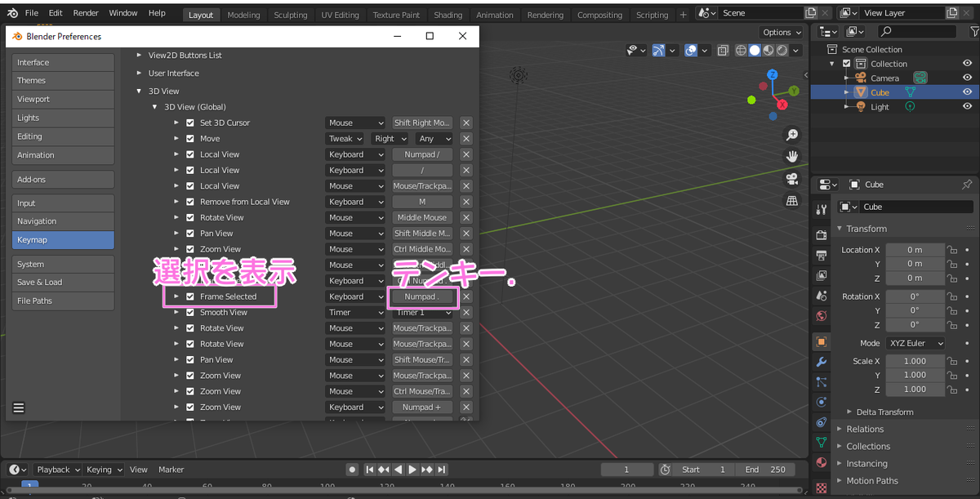Click the pan view hand gizmo

(791, 156)
